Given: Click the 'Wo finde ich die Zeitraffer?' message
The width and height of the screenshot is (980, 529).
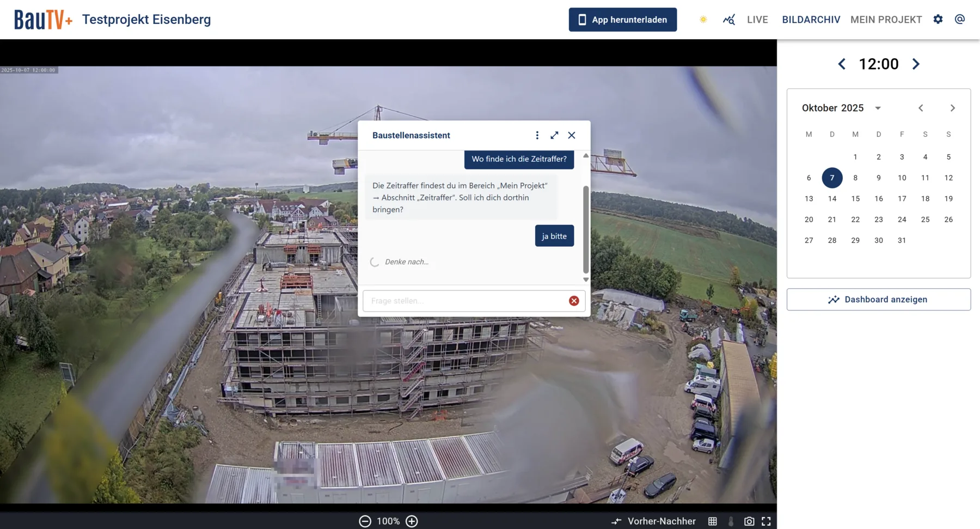Looking at the screenshot, I should pyautogui.click(x=519, y=159).
